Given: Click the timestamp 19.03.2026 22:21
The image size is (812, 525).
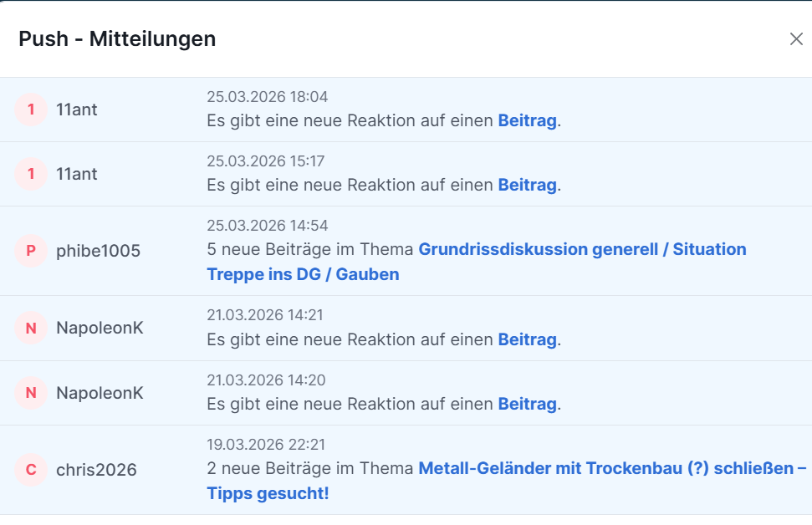Looking at the screenshot, I should click(x=266, y=445).
